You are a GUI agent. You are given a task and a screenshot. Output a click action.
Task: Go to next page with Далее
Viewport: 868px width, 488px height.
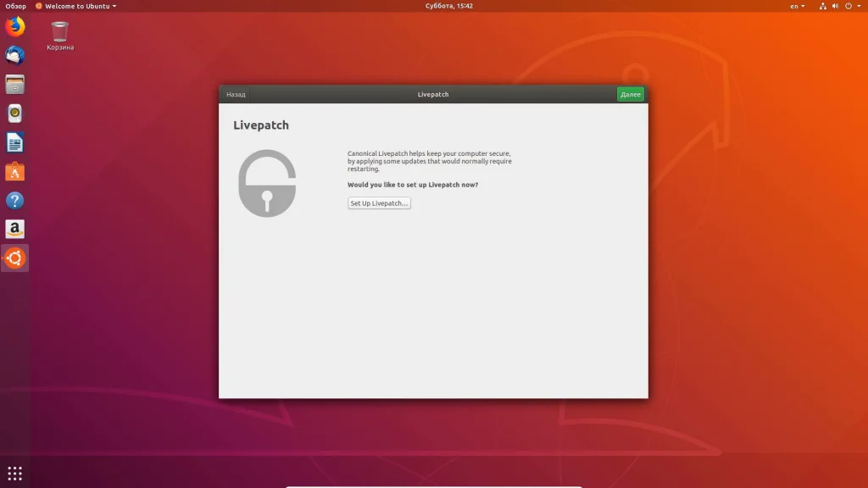631,94
